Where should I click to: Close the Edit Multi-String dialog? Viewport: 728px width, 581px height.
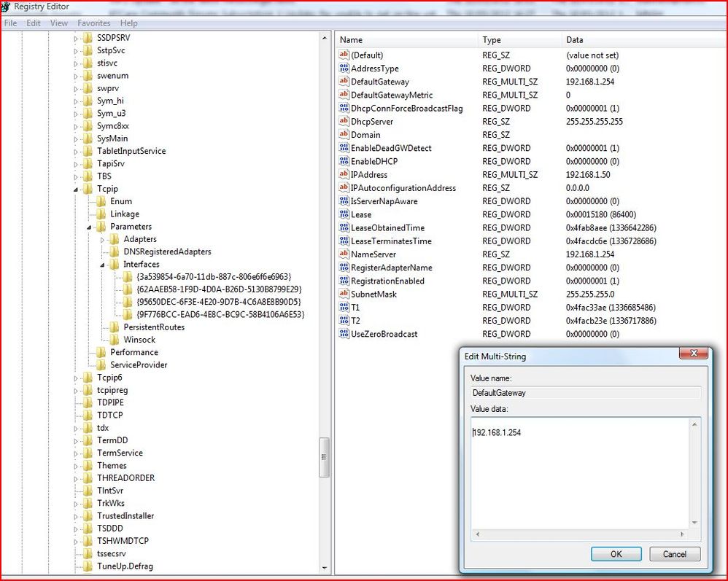(x=694, y=353)
